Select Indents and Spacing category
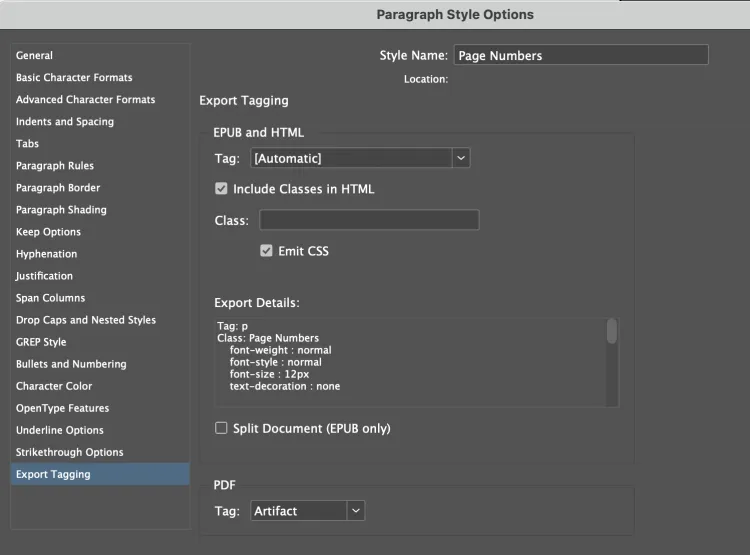 [x=65, y=122]
